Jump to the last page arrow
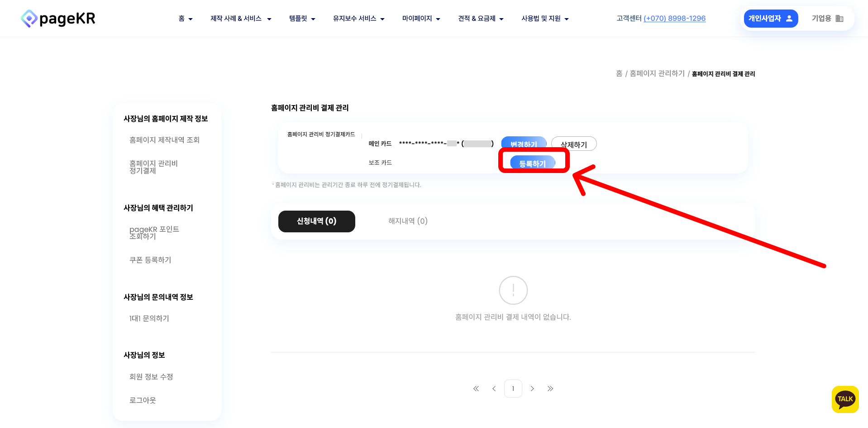Image resolution: width=868 pixels, height=428 pixels. click(550, 389)
